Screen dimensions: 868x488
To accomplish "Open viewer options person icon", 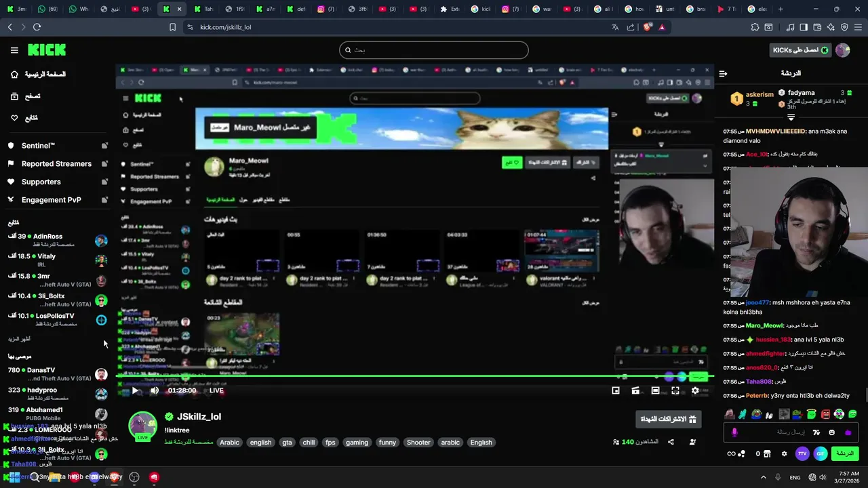I will click(x=692, y=442).
